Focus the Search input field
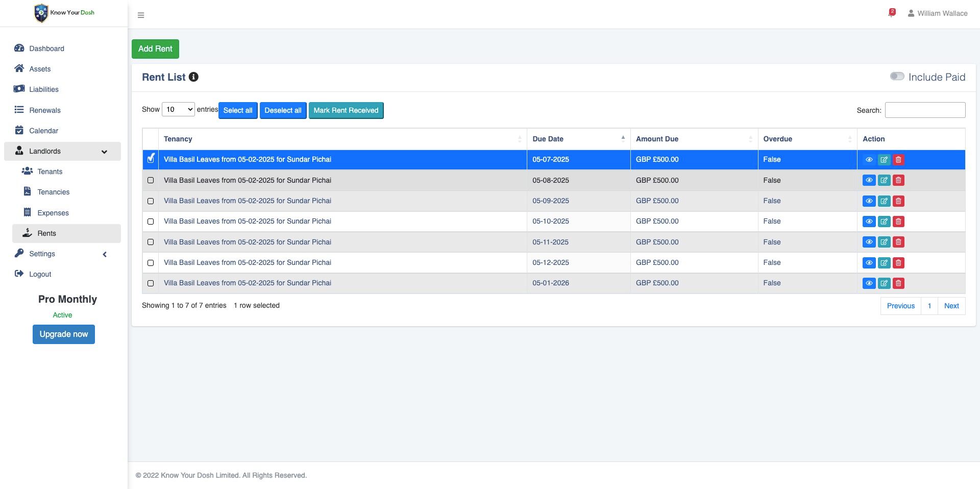Viewport: 980px width, 489px height. tap(925, 110)
